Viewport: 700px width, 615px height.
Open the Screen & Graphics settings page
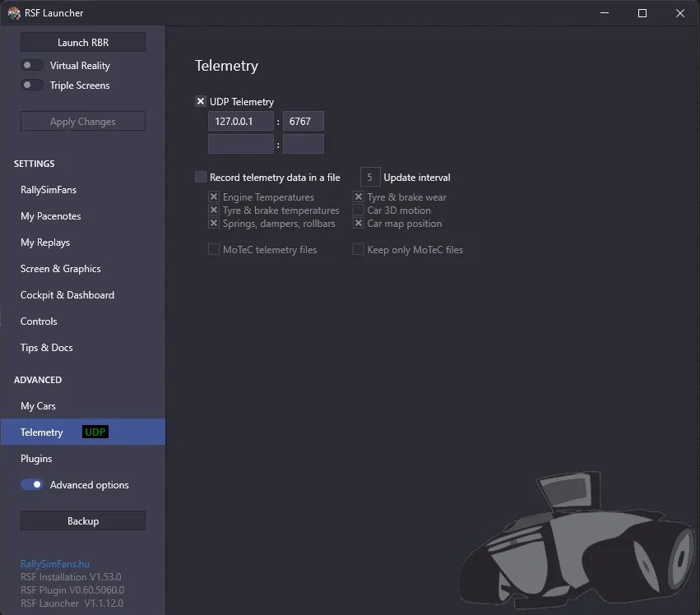61,269
